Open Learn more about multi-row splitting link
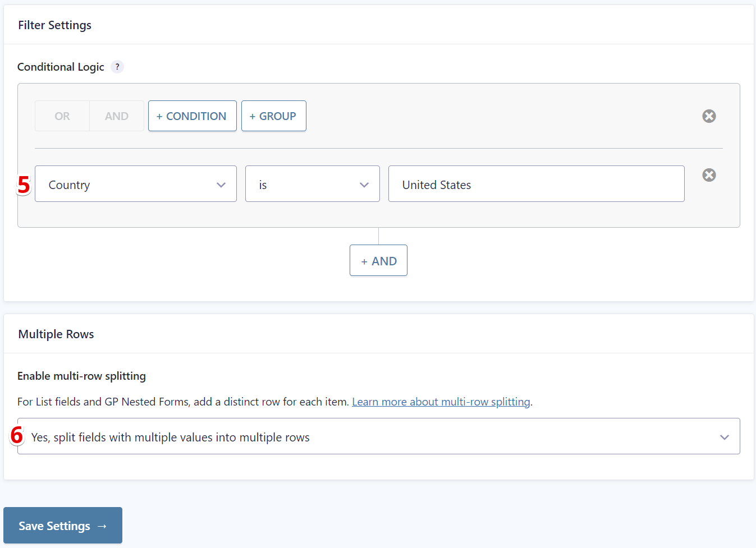 point(441,402)
